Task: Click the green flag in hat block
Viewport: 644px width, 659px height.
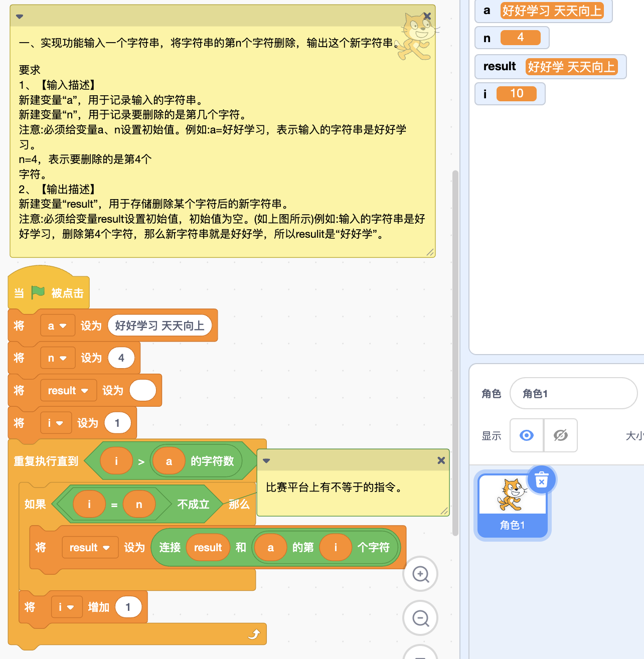Action: click(38, 292)
